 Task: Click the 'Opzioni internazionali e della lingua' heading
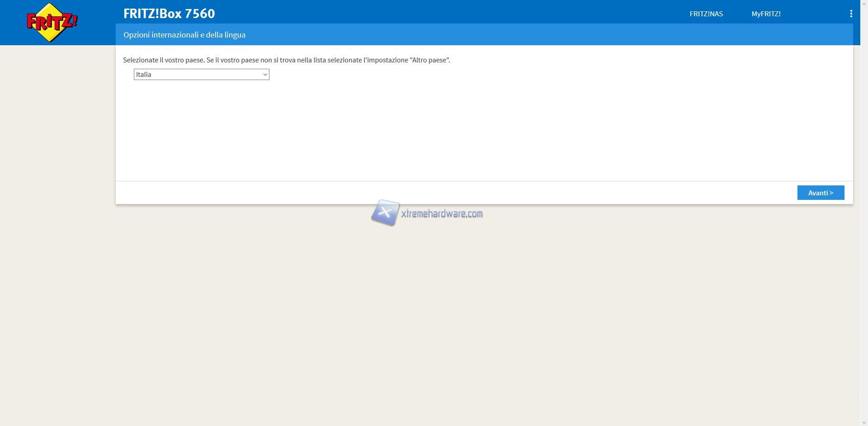pos(184,35)
